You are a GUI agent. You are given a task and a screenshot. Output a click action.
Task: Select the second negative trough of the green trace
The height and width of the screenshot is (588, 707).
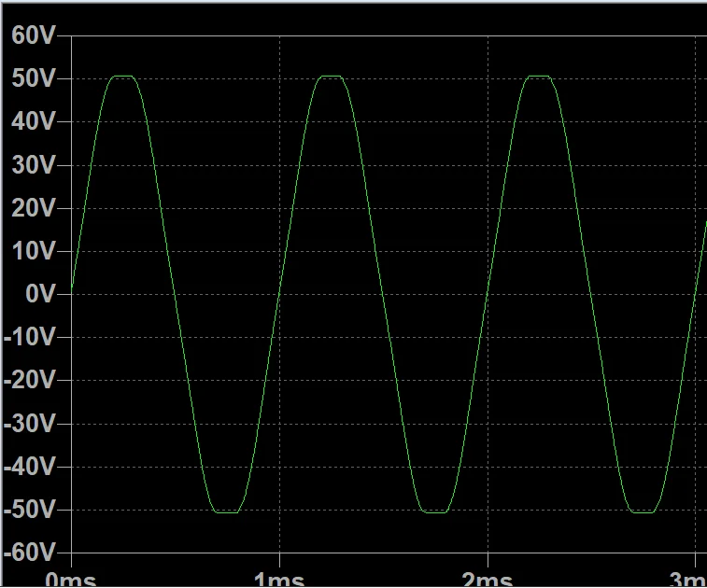point(435,511)
